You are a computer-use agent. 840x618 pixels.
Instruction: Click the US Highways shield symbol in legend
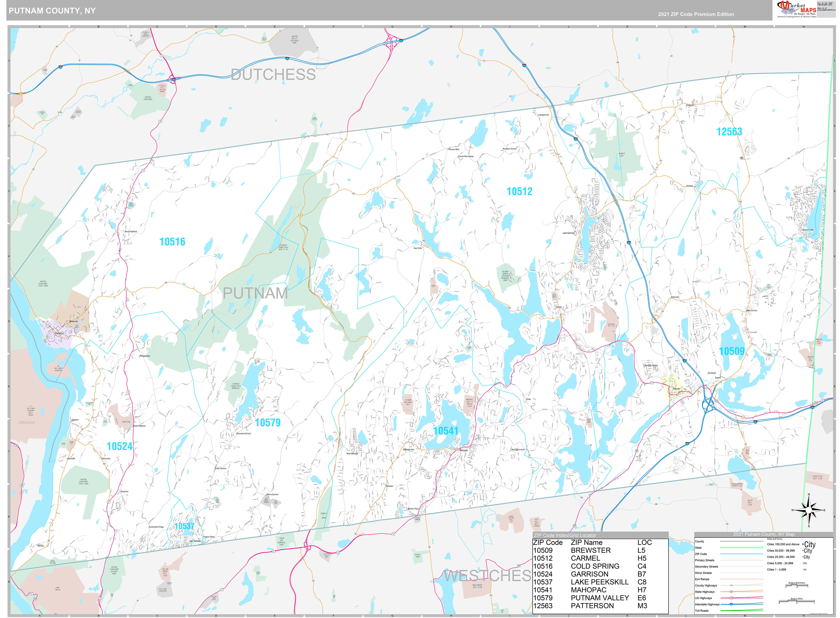pyautogui.click(x=731, y=598)
